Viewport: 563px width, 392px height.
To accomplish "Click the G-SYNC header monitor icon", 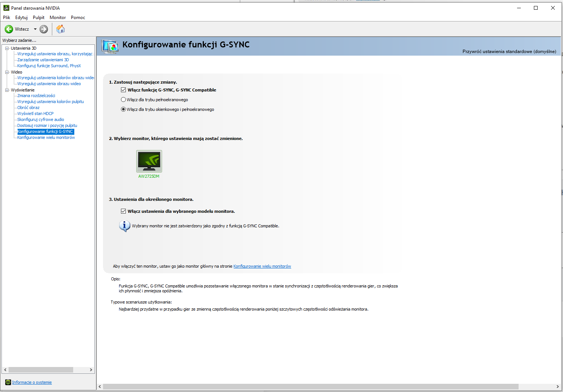I will pos(110,47).
